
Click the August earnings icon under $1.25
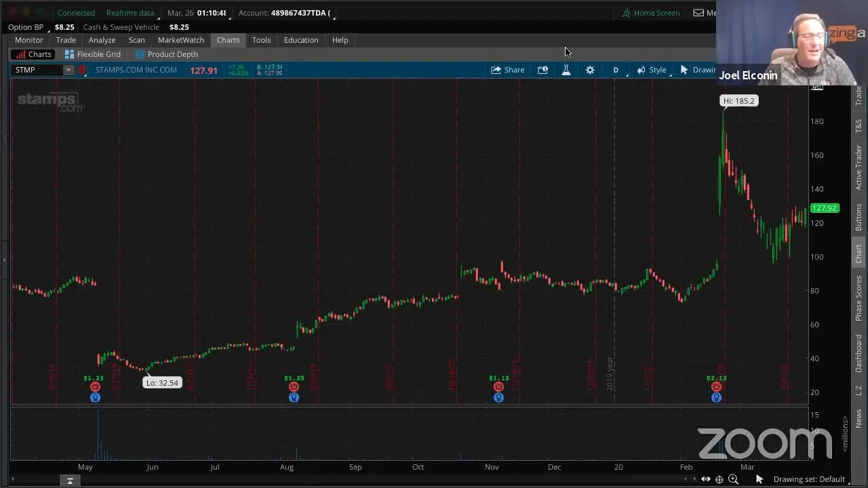[294, 387]
